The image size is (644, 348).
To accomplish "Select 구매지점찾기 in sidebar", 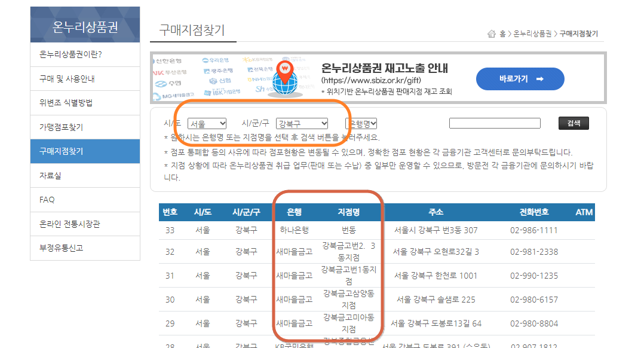I will [85, 151].
